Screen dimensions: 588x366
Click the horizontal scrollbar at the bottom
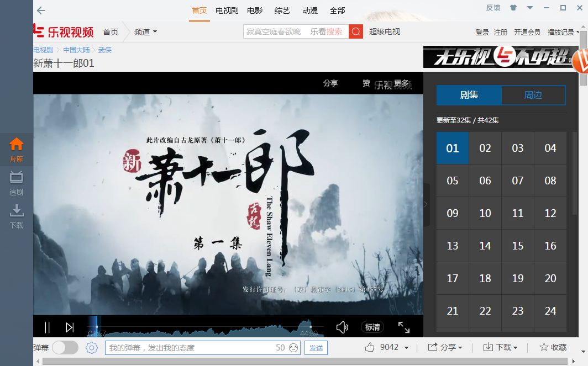click(305, 362)
